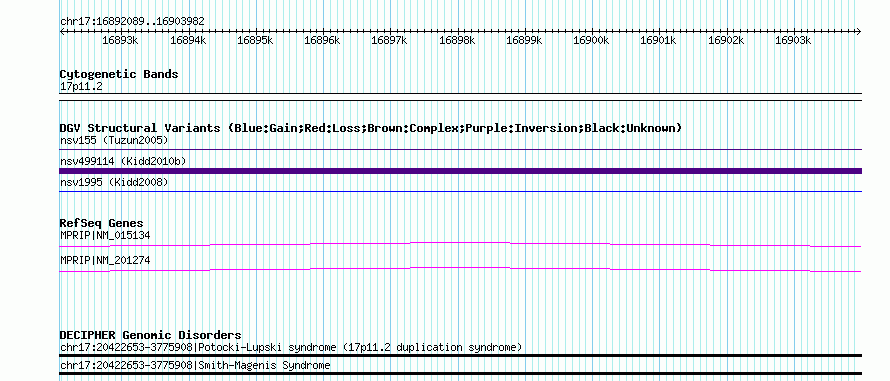Click the black Smith-Magenis Syndrome bar
The width and height of the screenshot is (890, 381).
click(460, 374)
